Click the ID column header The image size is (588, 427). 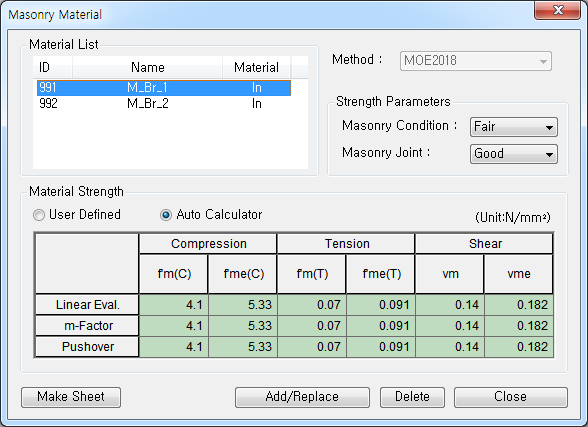pos(52,67)
